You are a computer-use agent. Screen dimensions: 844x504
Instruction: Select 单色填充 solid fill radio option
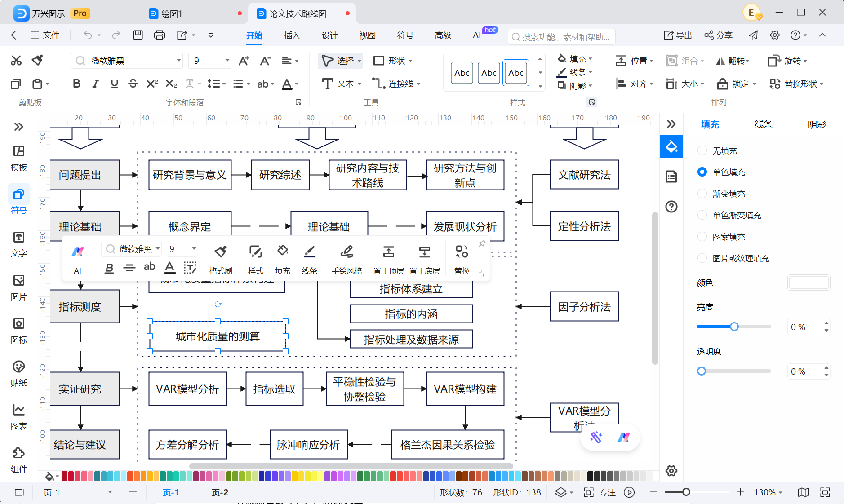pos(702,172)
